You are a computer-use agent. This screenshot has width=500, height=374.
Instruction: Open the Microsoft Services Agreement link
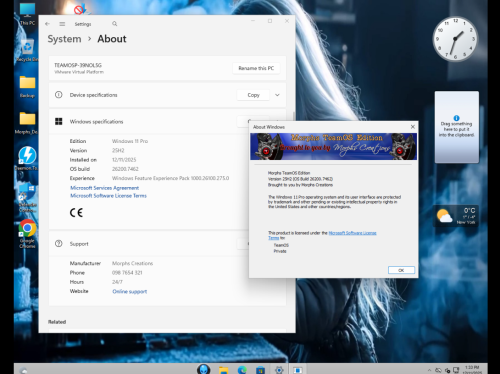[104, 188]
